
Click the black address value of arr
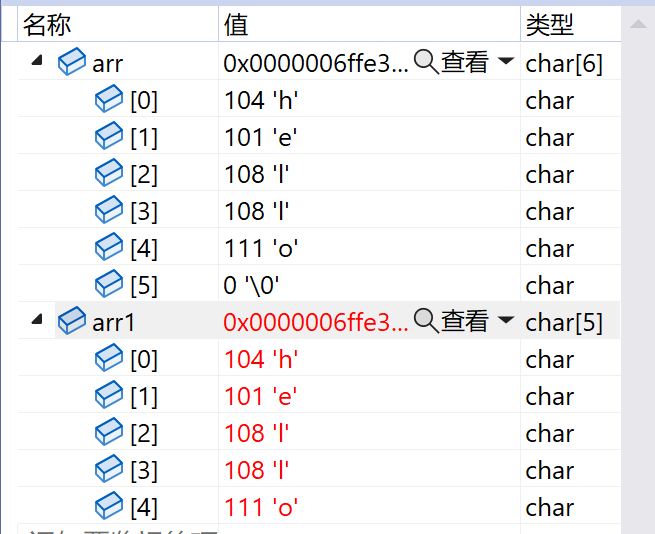[x=316, y=64]
